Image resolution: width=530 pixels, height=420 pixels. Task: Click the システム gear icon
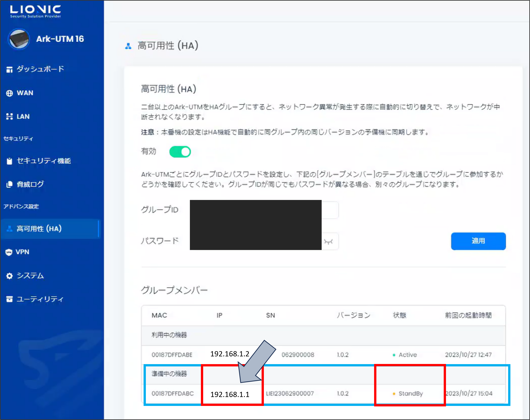[9, 276]
